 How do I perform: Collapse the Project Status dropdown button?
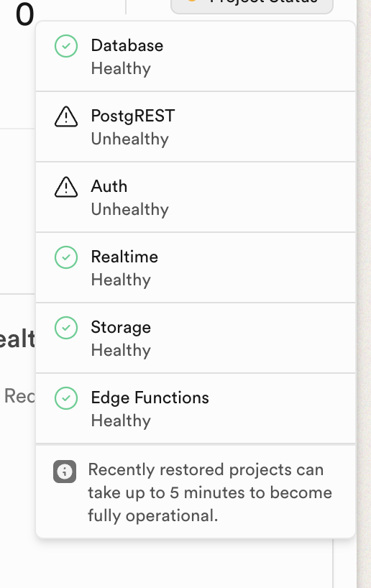point(252,4)
